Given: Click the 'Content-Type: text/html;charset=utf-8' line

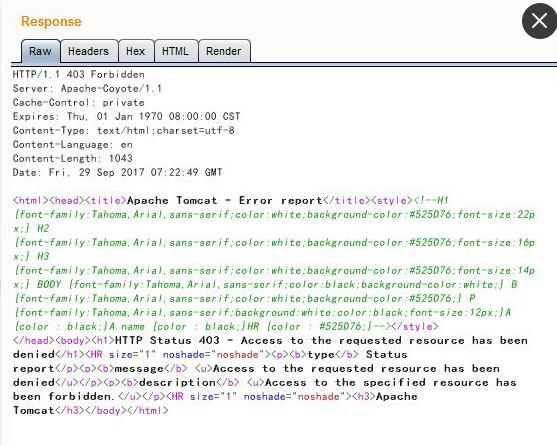Looking at the screenshot, I should click(x=124, y=130).
